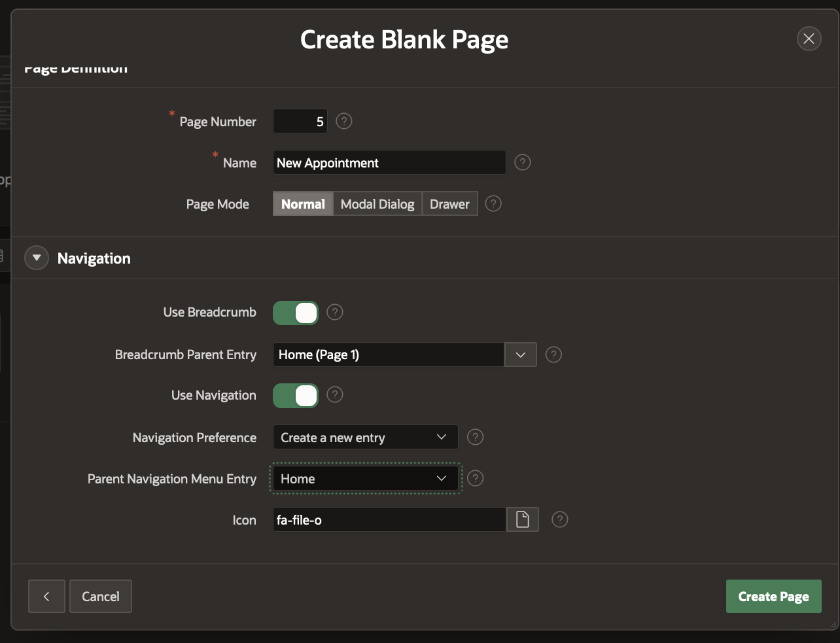The image size is (840, 643).
Task: Open the icon picker next to fa-file-o
Action: [x=522, y=519]
